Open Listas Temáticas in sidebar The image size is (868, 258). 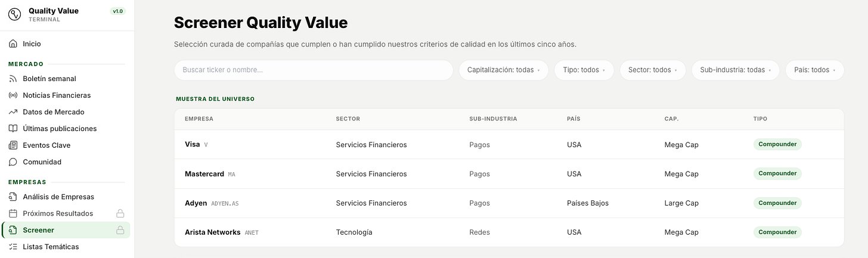coord(66,247)
